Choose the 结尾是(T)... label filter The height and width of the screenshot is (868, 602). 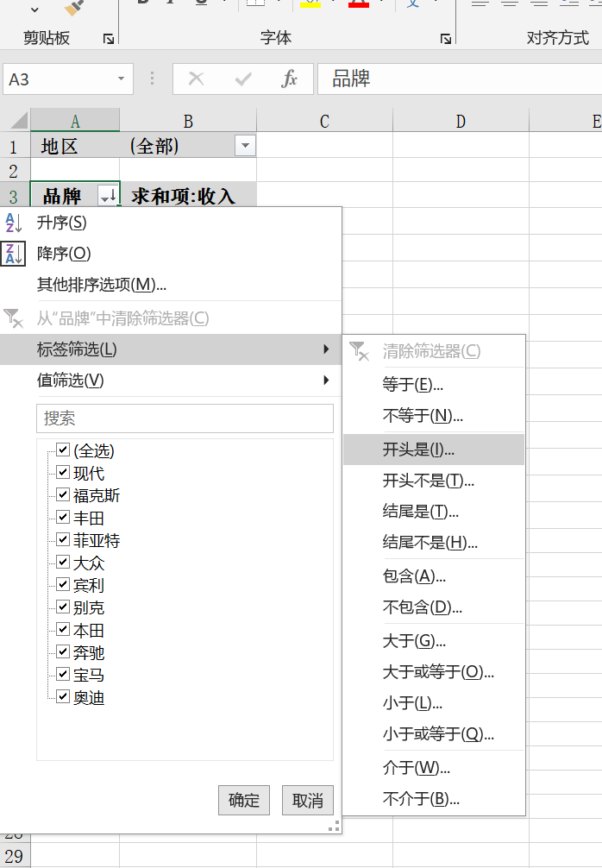pyautogui.click(x=433, y=511)
